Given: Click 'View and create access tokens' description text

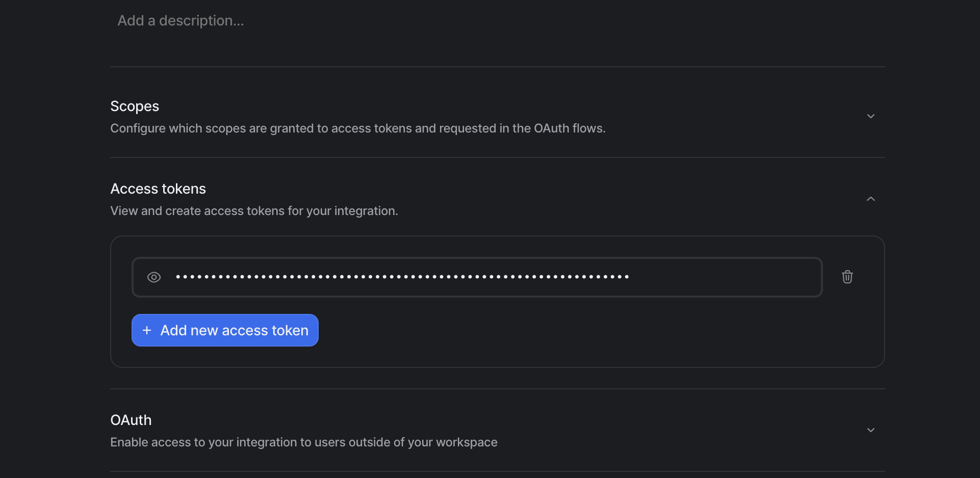Looking at the screenshot, I should (254, 211).
